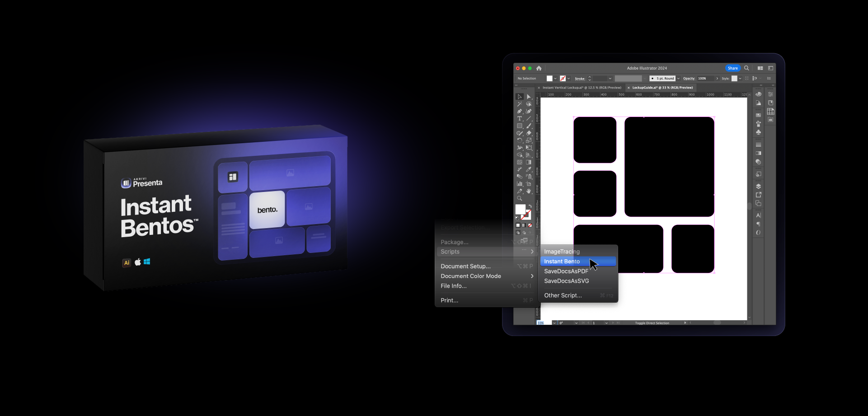
Task: Open graphic Style dropdown
Action: tap(740, 78)
